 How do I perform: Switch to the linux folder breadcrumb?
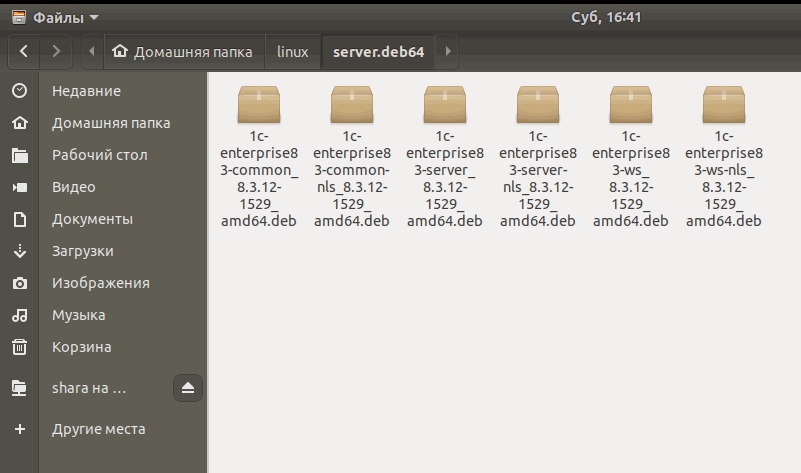pos(292,51)
